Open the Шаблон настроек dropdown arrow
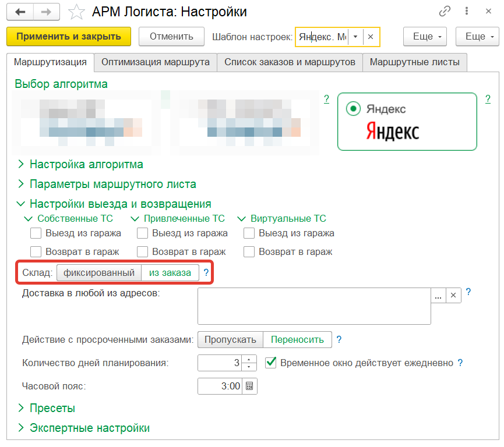Image resolution: width=504 pixels, height=447 pixels. pyautogui.click(x=355, y=37)
